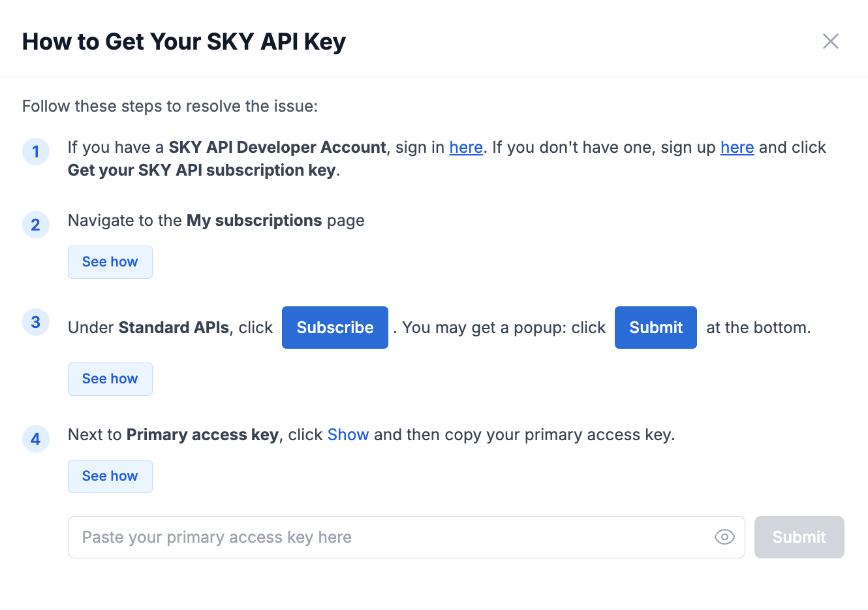Image resolution: width=868 pixels, height=610 pixels.
Task: Click the X icon at top right
Action: [x=830, y=40]
